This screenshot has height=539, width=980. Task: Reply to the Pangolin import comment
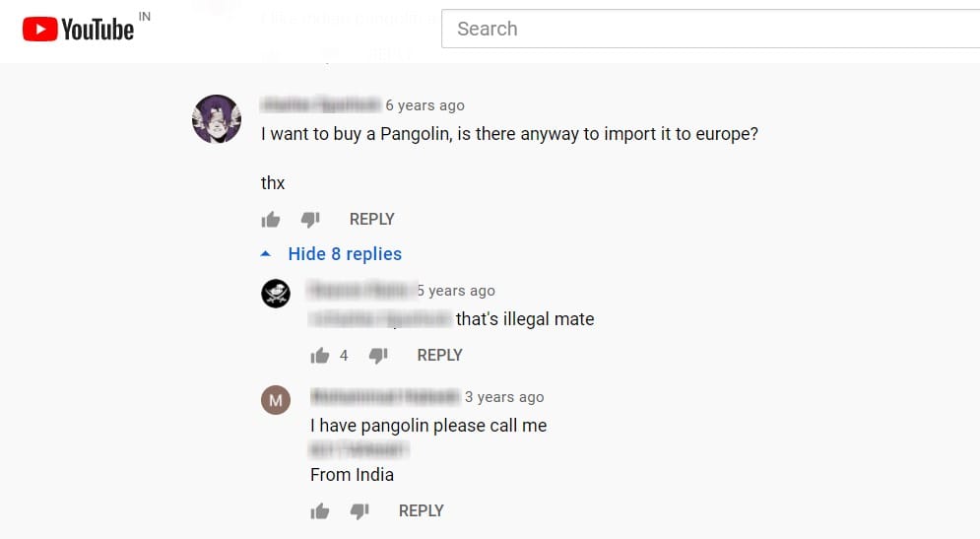(372, 220)
